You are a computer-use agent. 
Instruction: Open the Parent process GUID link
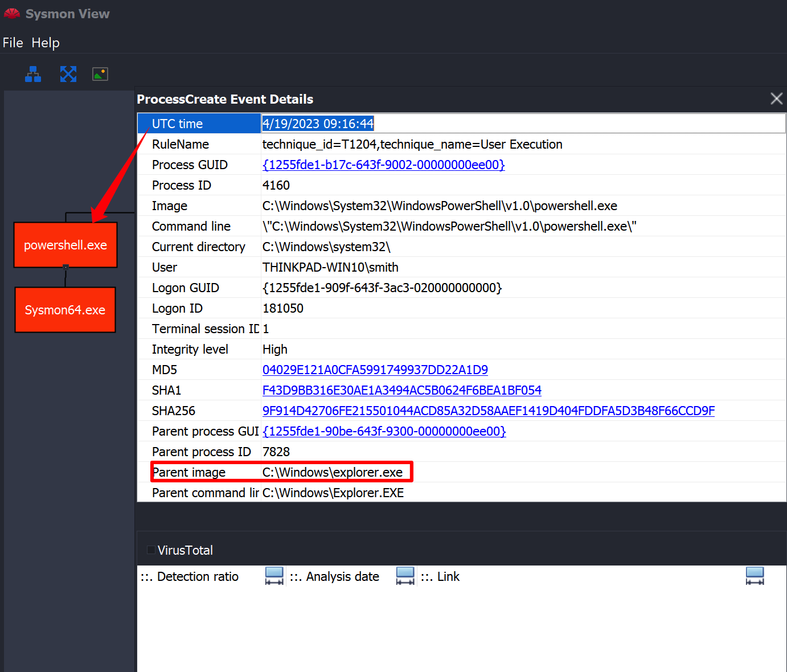tap(384, 431)
